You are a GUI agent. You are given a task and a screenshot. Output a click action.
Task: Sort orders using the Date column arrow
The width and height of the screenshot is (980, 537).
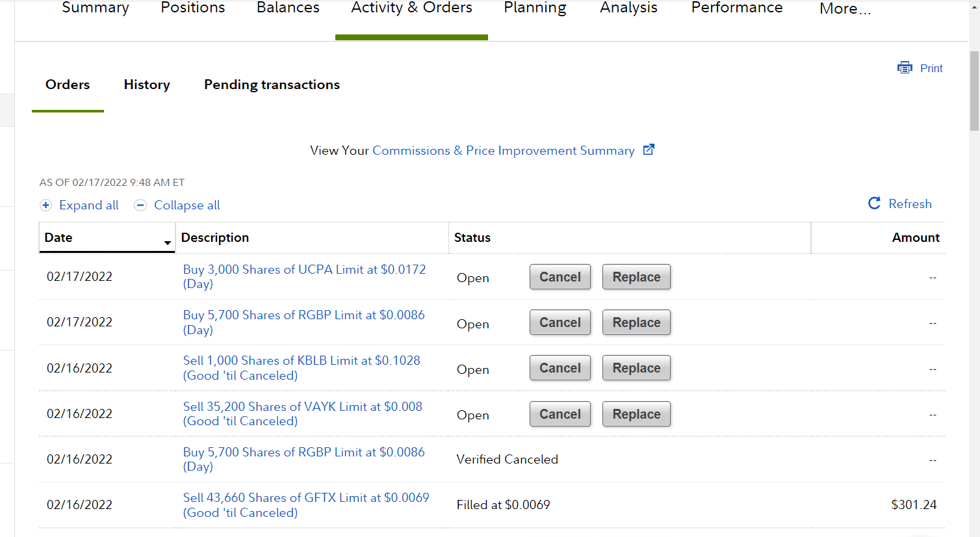168,242
